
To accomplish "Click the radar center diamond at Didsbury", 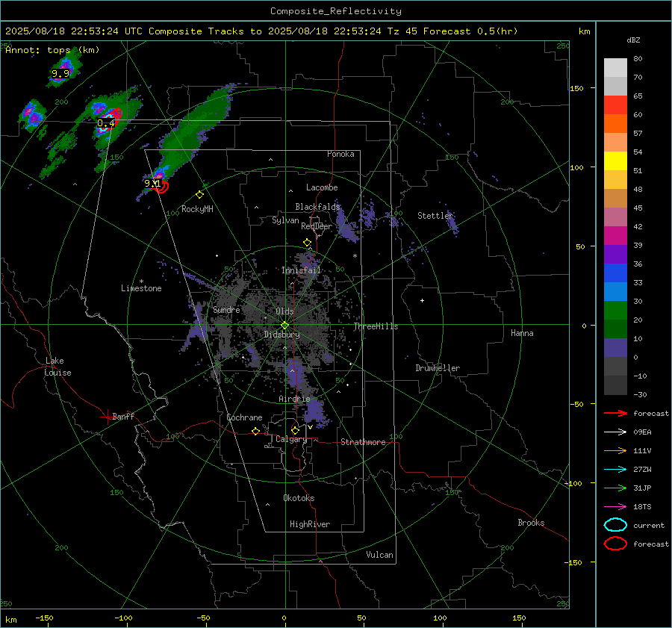I will (x=284, y=326).
